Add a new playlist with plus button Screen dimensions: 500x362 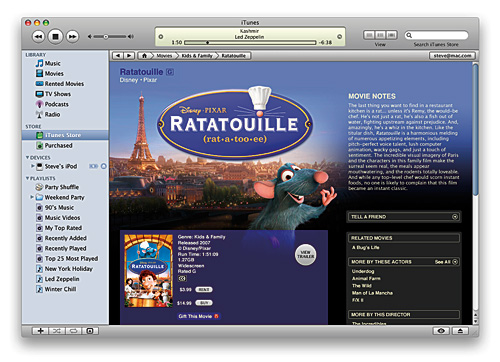pos(40,331)
